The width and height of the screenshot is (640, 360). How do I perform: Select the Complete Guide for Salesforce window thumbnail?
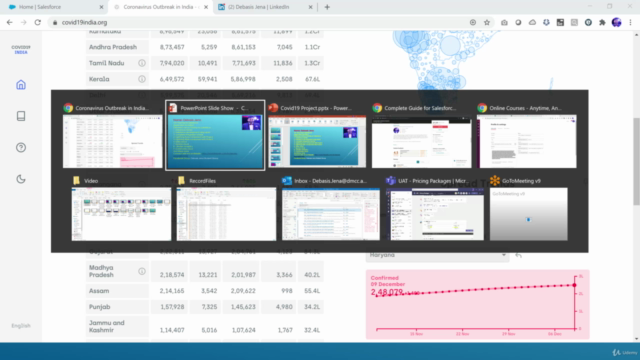pyautogui.click(x=422, y=141)
